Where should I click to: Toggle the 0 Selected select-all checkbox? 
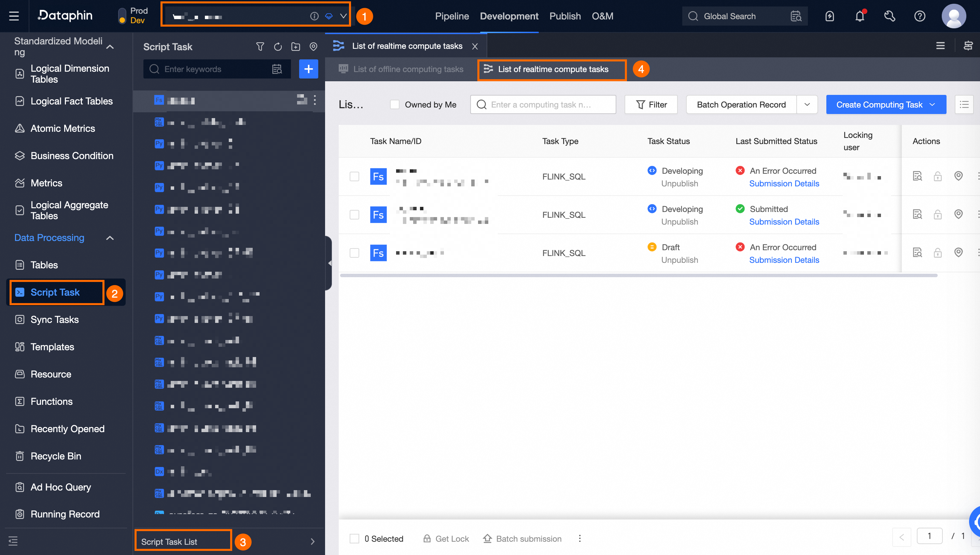[x=354, y=538]
